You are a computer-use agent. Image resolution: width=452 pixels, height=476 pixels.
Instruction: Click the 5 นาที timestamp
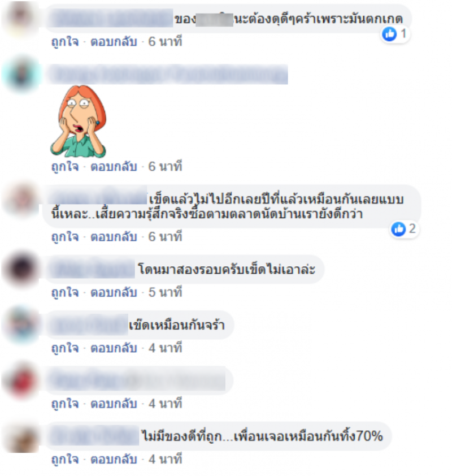(x=165, y=292)
